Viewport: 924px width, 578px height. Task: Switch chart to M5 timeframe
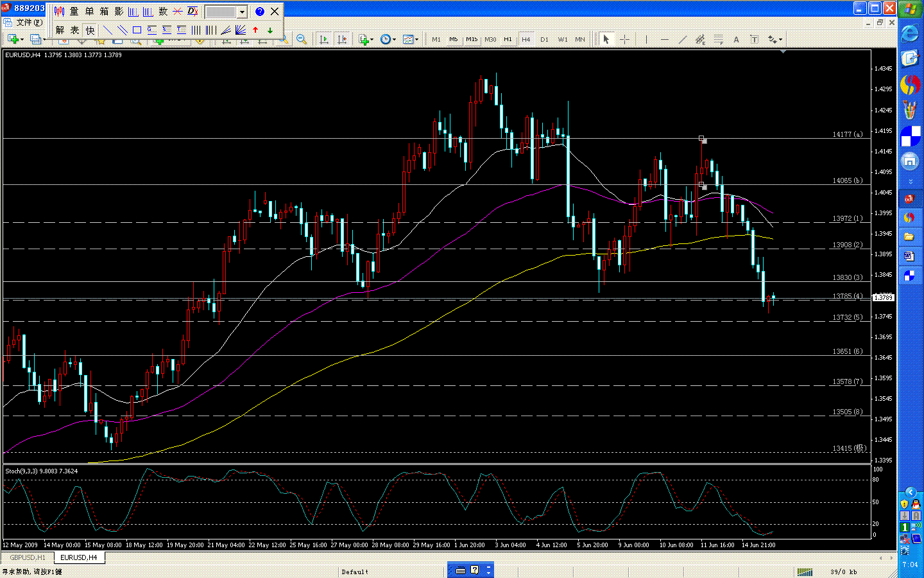454,39
